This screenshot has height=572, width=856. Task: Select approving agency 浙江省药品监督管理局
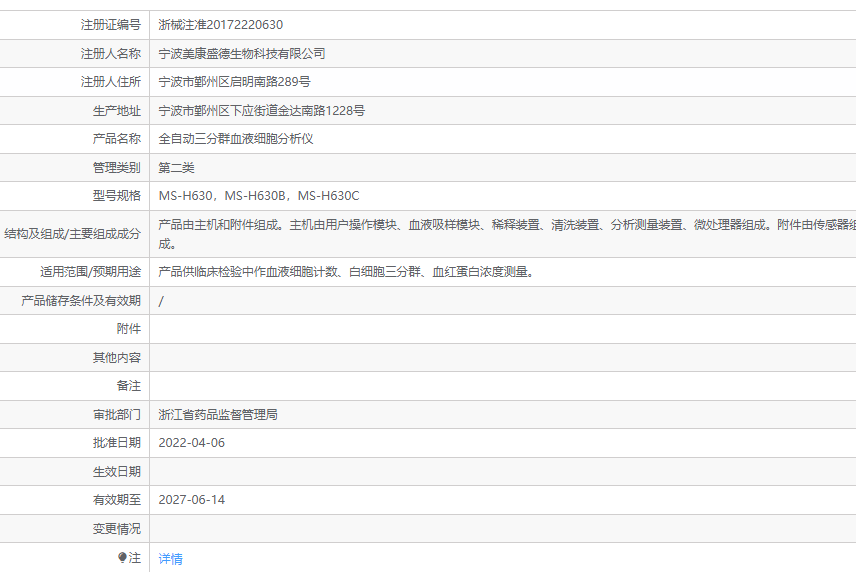click(x=218, y=415)
